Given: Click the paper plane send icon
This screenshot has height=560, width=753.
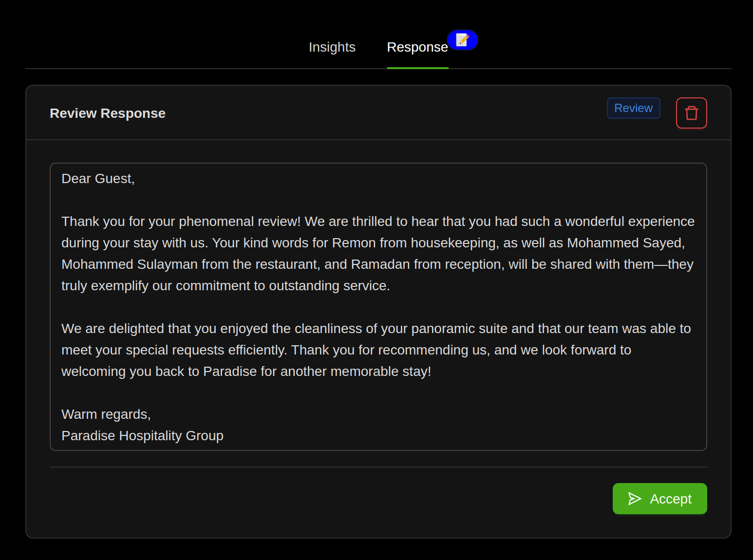Looking at the screenshot, I should coord(634,499).
